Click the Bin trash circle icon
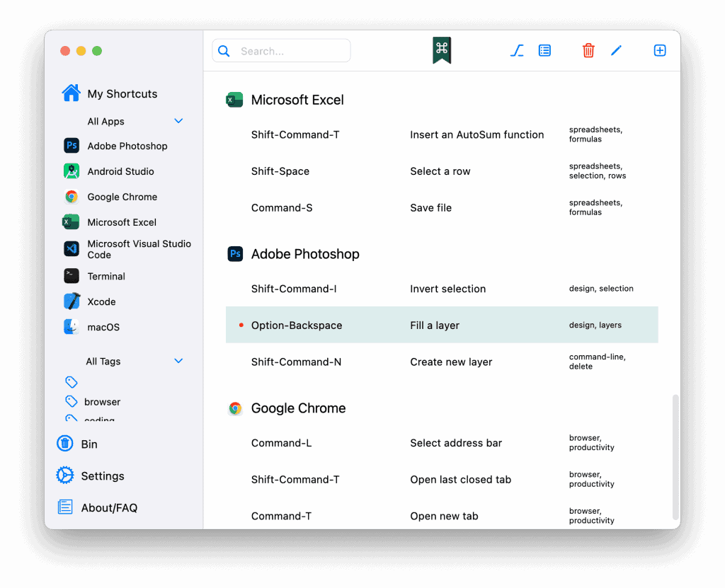The height and width of the screenshot is (588, 725). (x=64, y=444)
